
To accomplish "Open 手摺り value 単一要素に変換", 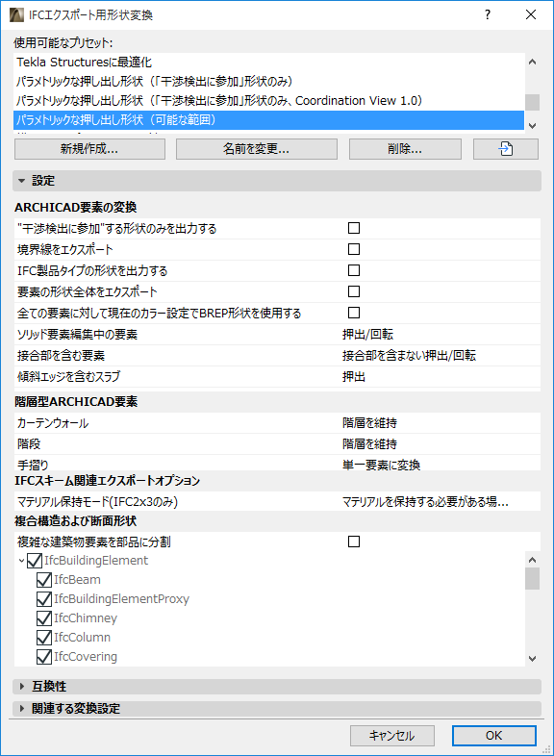I will [x=382, y=465].
